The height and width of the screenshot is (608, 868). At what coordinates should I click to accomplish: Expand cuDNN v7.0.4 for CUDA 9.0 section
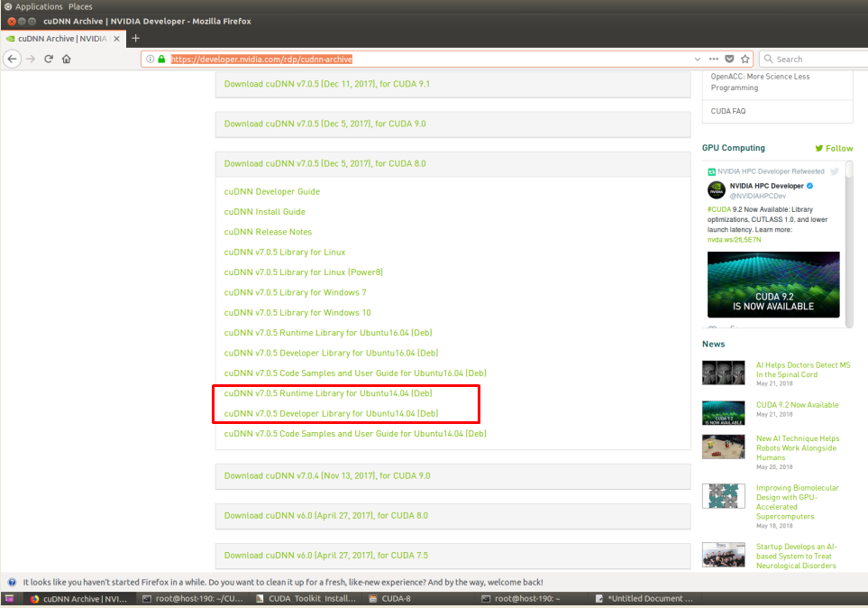pos(452,476)
